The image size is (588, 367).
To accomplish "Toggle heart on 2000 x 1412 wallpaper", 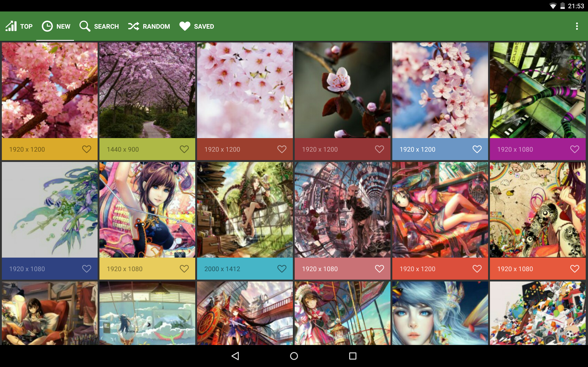I will pyautogui.click(x=282, y=268).
